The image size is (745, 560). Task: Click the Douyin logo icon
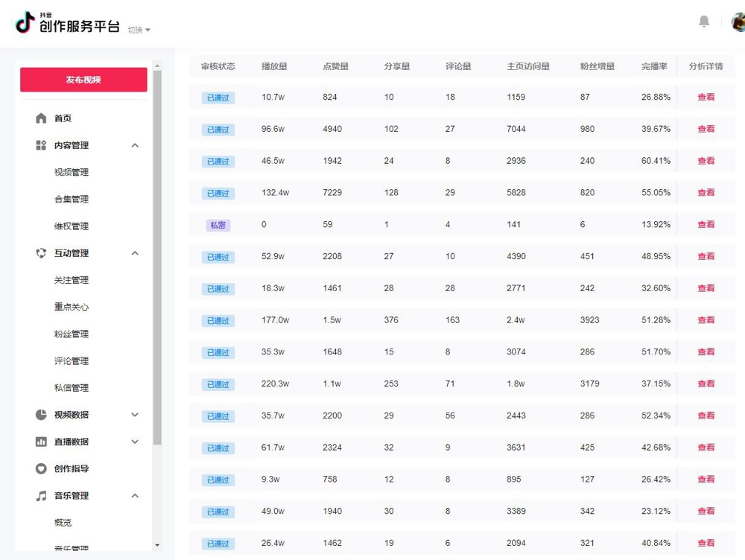click(25, 22)
